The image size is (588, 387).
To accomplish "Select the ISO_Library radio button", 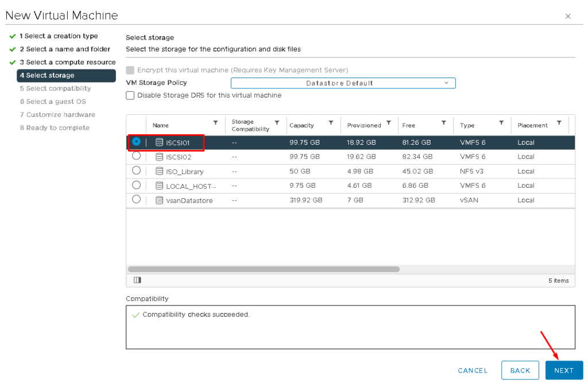I will [136, 171].
